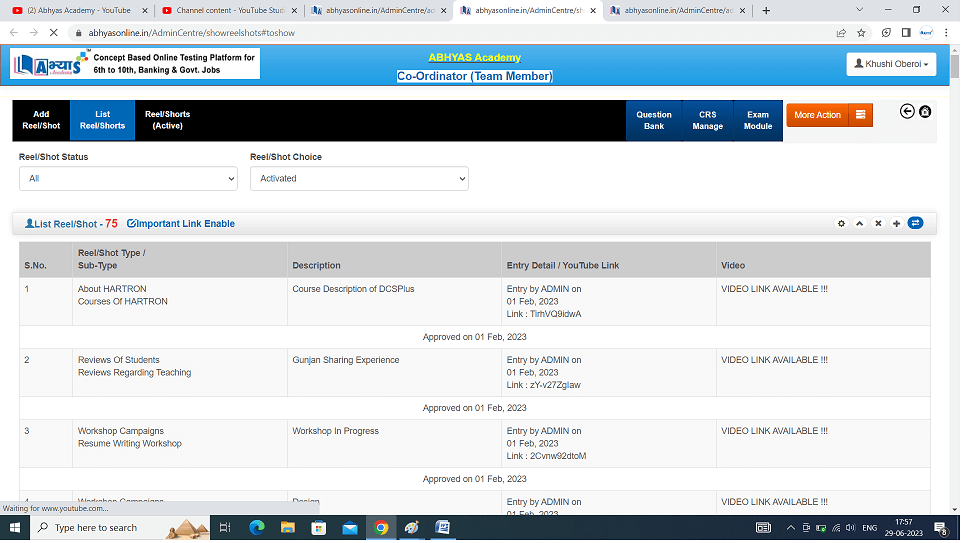The width and height of the screenshot is (963, 543).
Task: Click the home icon beside back arrow
Action: tap(925, 112)
